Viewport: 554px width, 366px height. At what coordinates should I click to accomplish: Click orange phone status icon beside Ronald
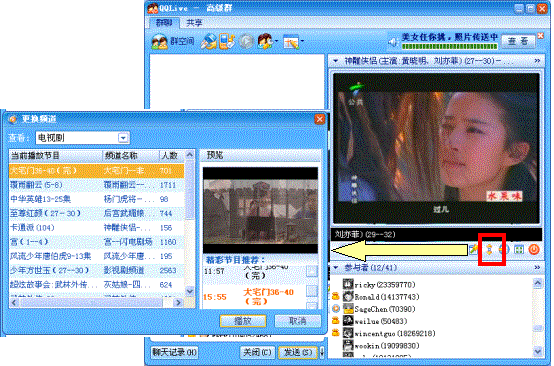click(336, 296)
